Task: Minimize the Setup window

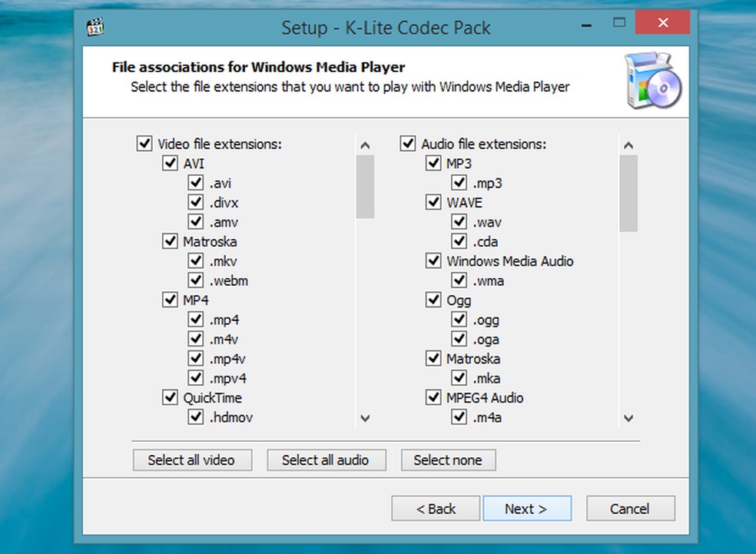Action: point(586,24)
